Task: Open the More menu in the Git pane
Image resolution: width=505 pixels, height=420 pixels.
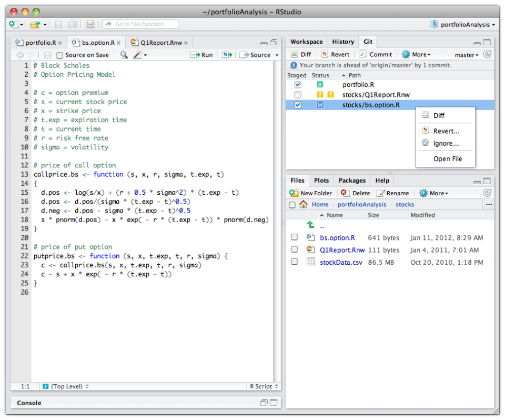Action: pyautogui.click(x=416, y=54)
